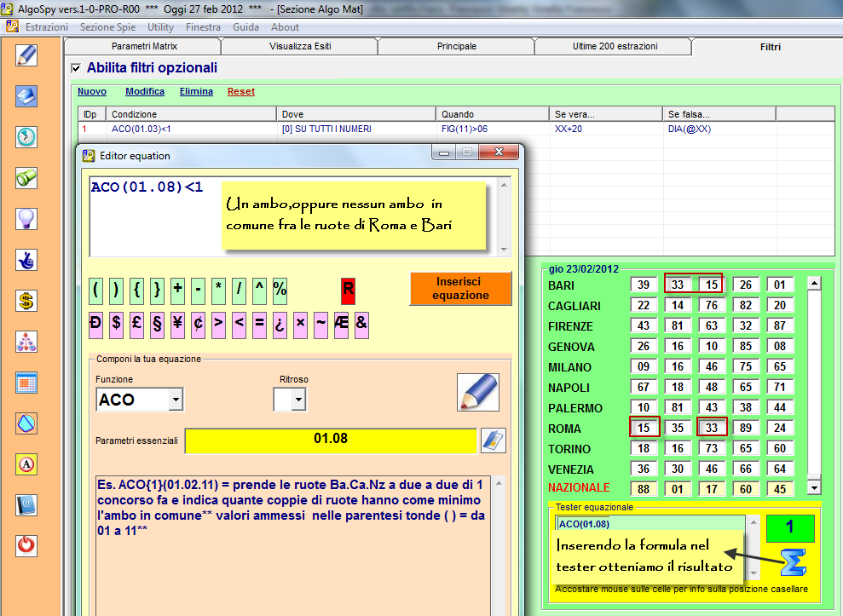843x616 pixels.
Task: Click the small note icon beside Parametri essenziali
Action: [494, 440]
